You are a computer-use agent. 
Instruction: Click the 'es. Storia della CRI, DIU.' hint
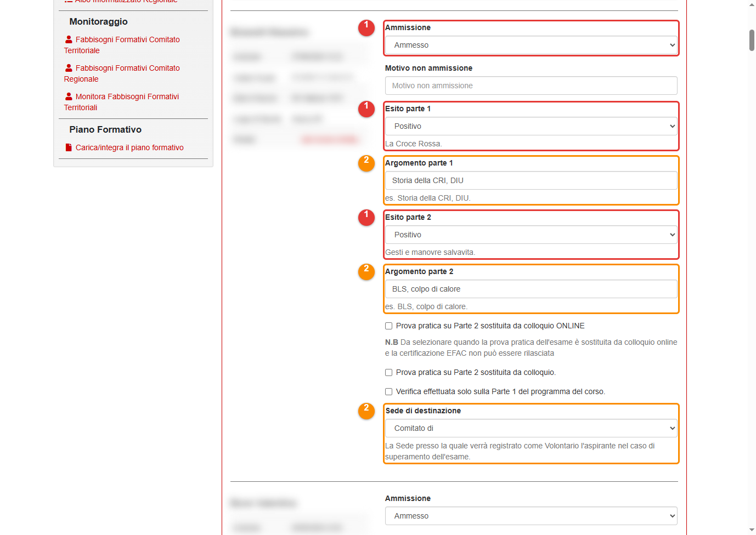click(428, 198)
